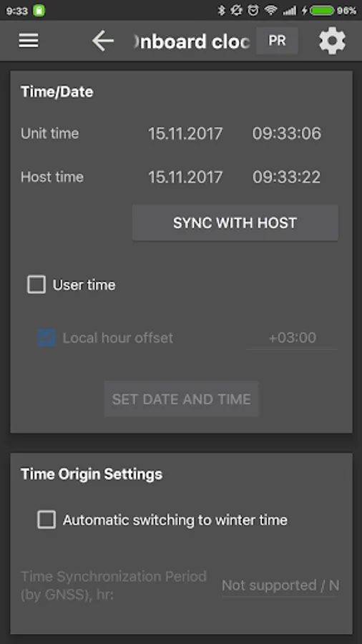Tap the Host time 09:33:22 value

[x=286, y=177]
